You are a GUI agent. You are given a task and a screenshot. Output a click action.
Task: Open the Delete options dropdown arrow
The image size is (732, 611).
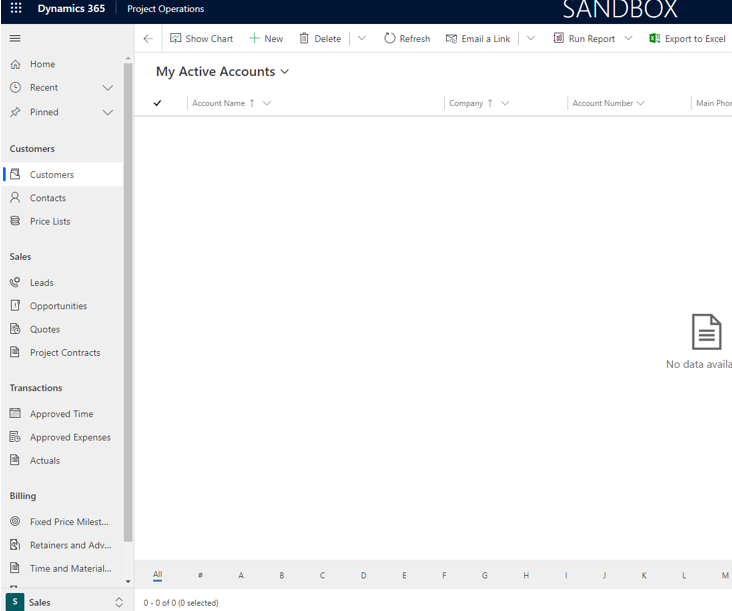(x=361, y=38)
